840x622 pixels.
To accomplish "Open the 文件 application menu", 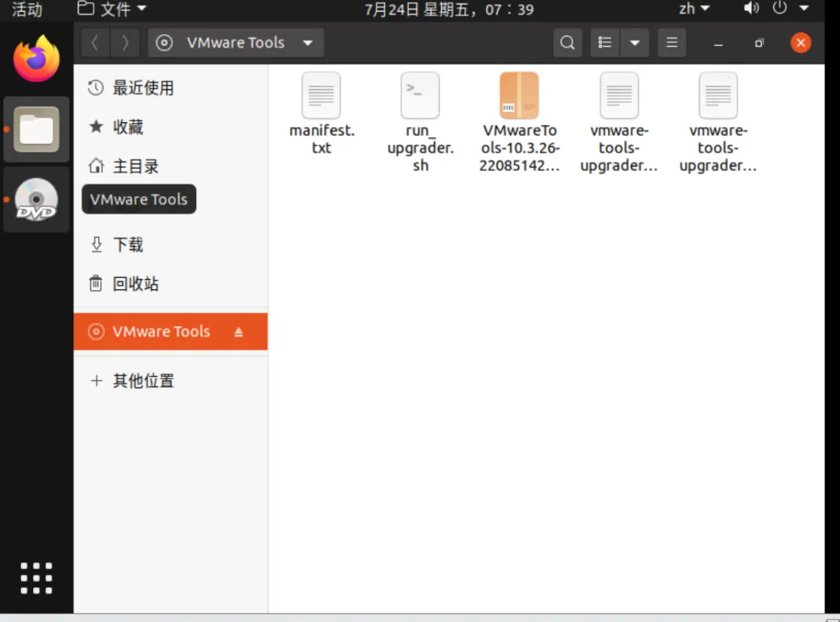I will point(112,9).
